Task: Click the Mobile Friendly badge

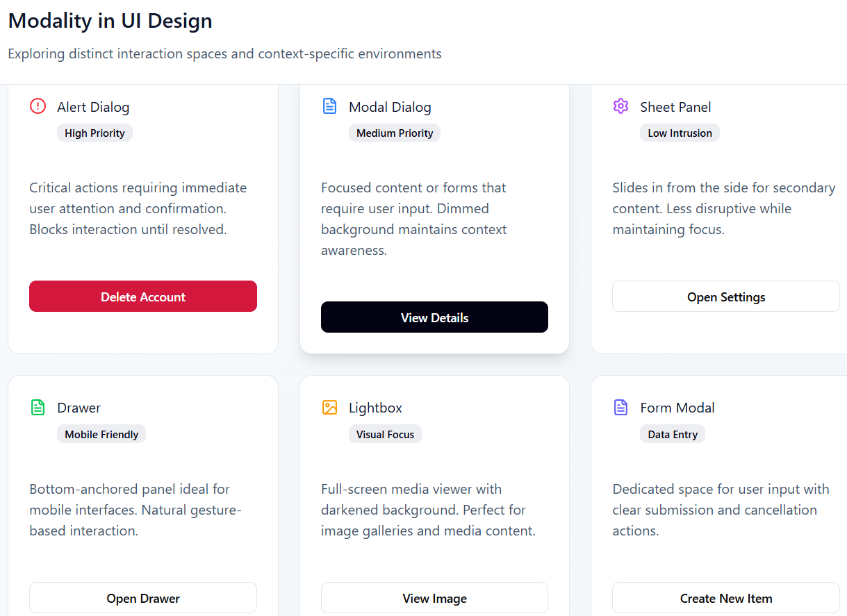Action: point(101,435)
